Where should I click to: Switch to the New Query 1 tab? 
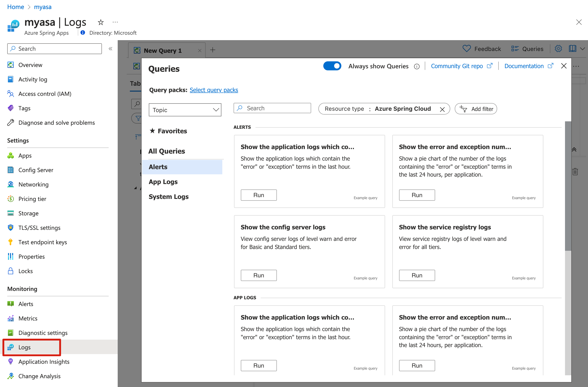coord(163,51)
